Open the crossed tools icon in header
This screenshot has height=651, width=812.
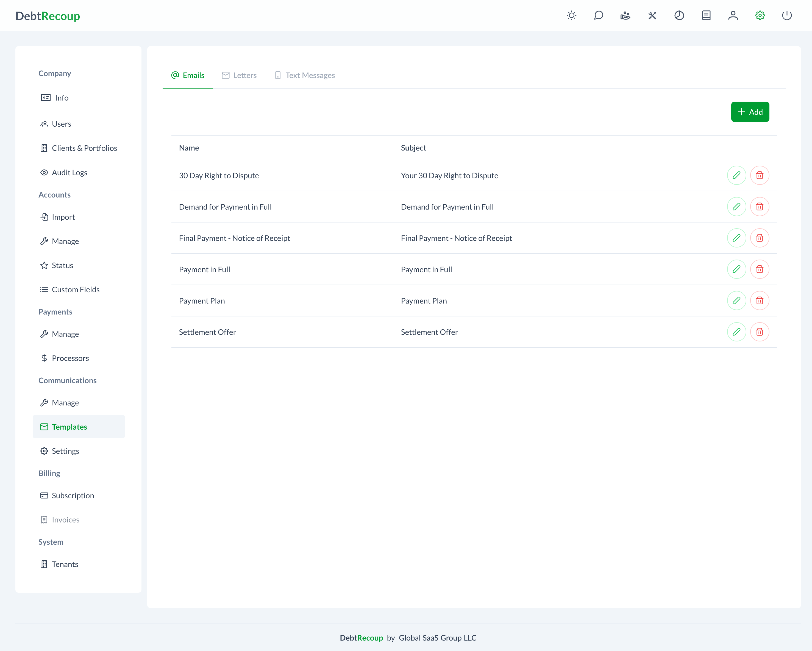click(x=652, y=15)
